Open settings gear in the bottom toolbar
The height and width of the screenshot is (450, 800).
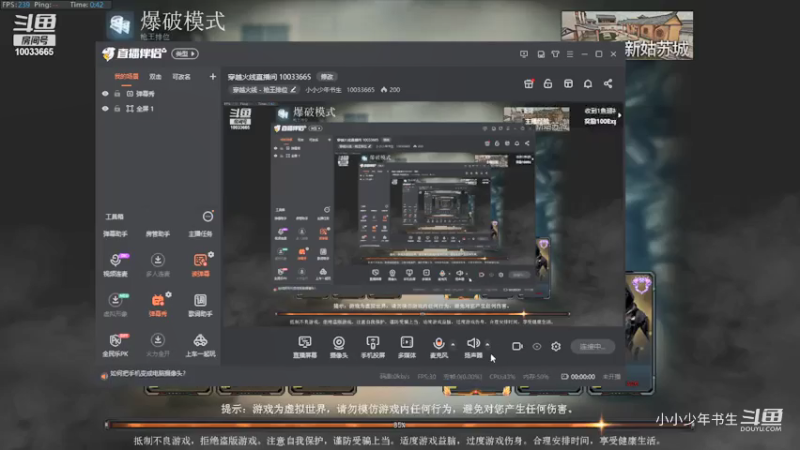[556, 346]
